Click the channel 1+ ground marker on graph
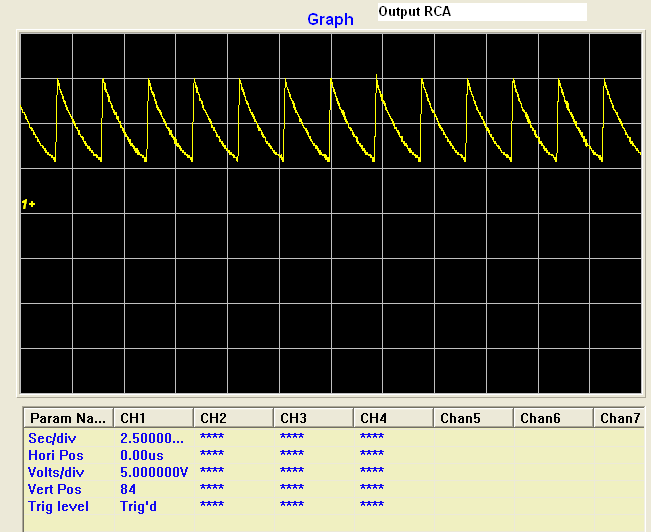Viewport: 651px width, 532px height. (28, 204)
